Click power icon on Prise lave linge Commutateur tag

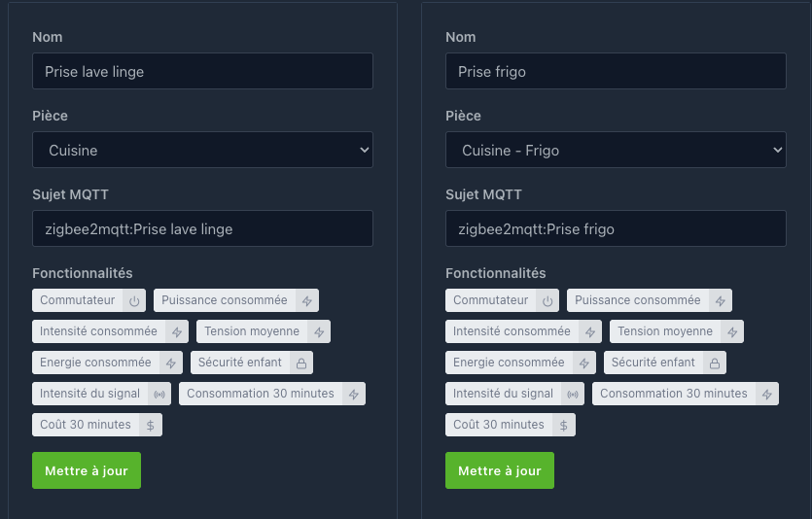coord(134,301)
